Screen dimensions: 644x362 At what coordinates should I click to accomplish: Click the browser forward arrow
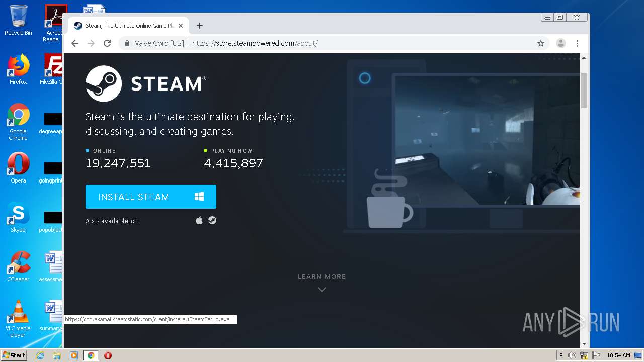91,43
